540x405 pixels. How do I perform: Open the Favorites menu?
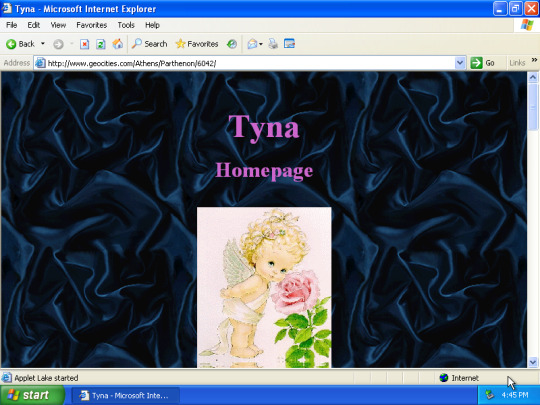(x=92, y=25)
